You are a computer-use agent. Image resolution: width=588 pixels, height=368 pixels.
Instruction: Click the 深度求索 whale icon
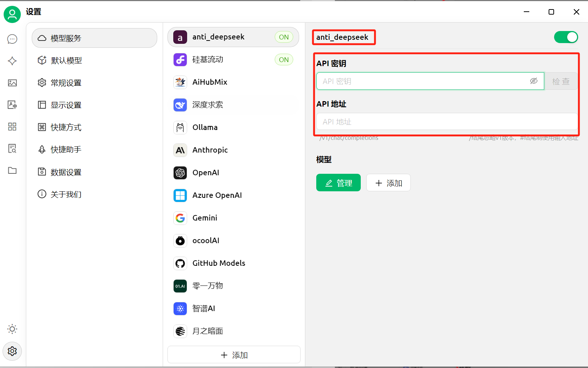pyautogui.click(x=180, y=105)
